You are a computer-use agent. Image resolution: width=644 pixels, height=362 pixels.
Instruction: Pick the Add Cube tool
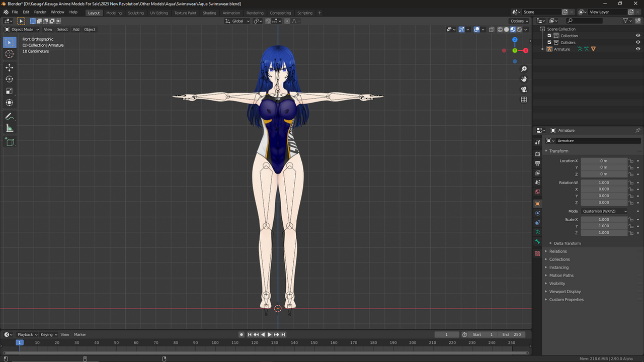point(10,142)
